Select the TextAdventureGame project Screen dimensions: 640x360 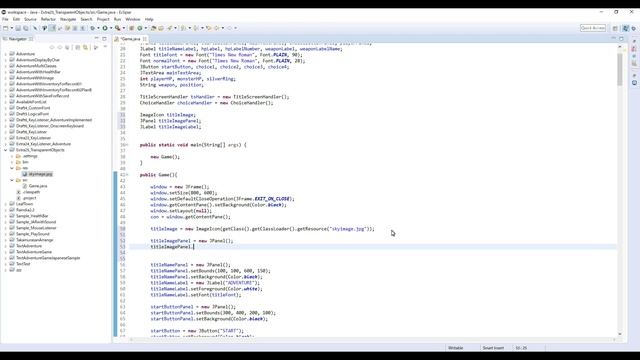click(33, 252)
